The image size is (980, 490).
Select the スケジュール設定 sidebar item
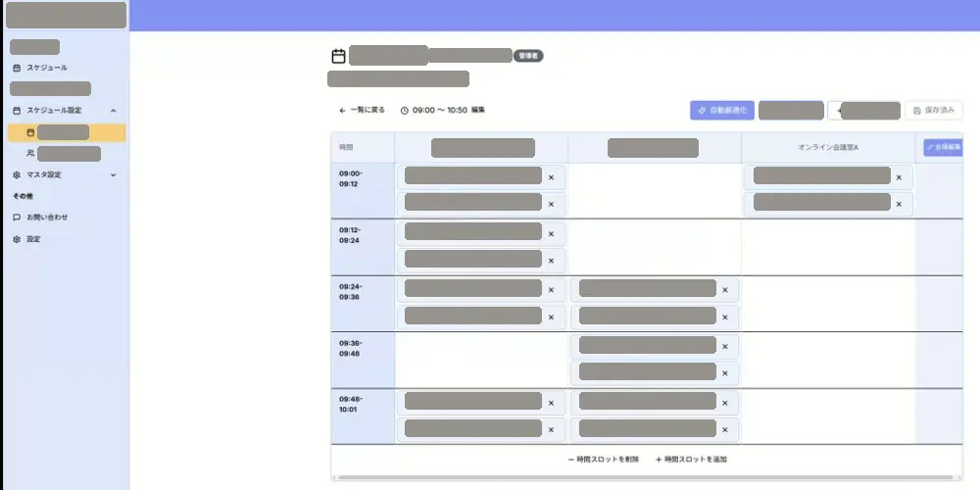pyautogui.click(x=54, y=111)
